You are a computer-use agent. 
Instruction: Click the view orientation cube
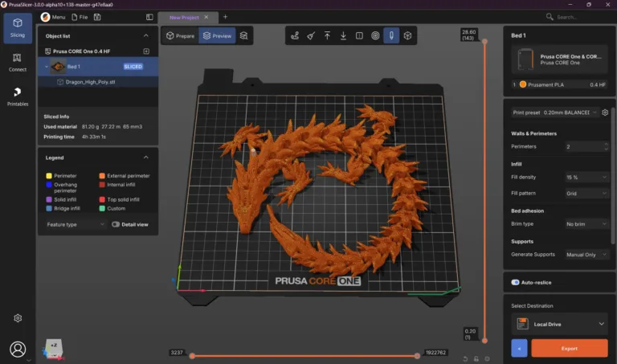(54, 347)
